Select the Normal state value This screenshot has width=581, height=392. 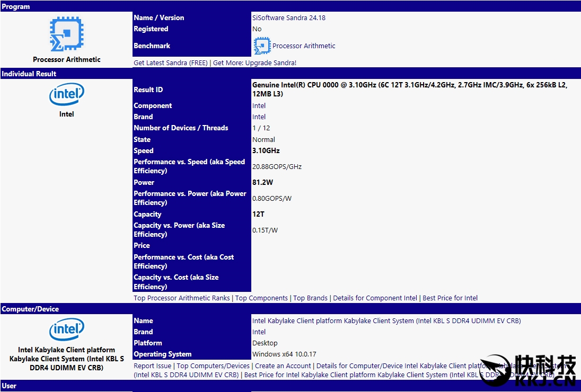263,139
